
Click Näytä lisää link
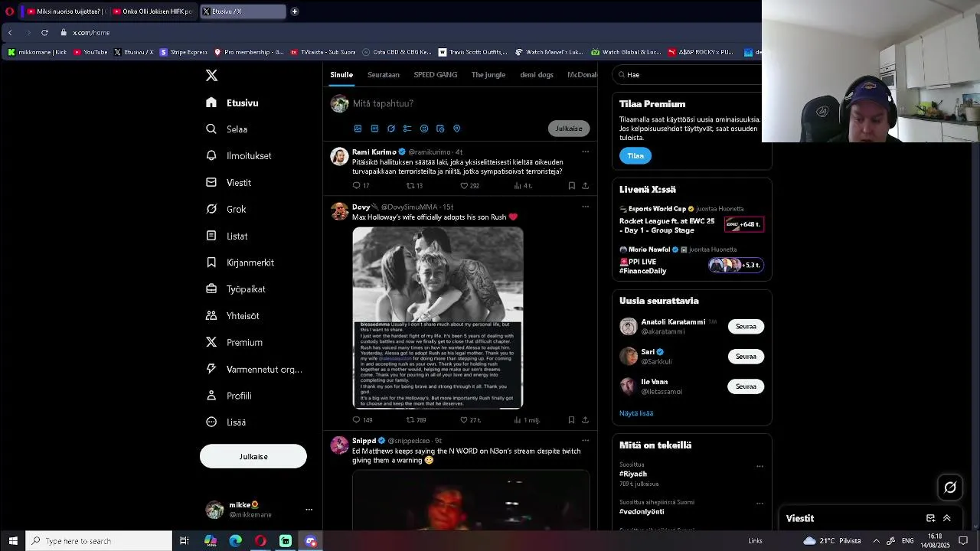pyautogui.click(x=636, y=413)
